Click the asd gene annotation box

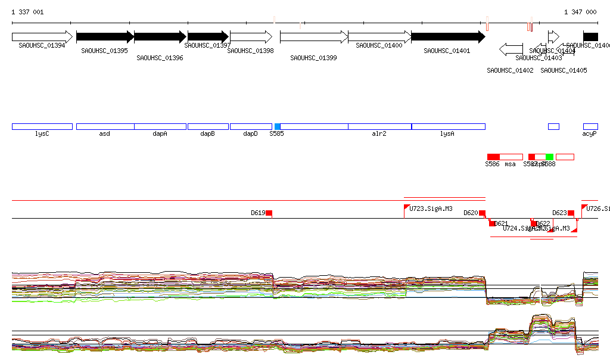tap(105, 126)
